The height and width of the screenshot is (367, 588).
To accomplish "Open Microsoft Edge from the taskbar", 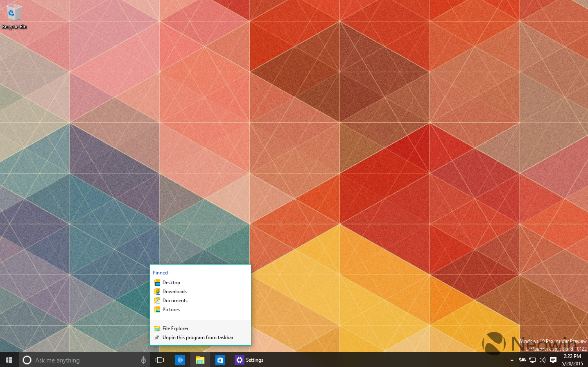I will (x=180, y=360).
